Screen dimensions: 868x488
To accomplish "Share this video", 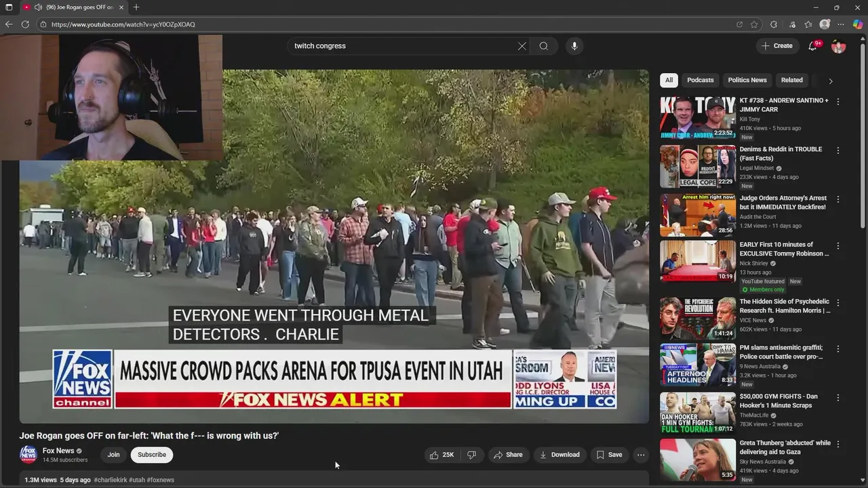I will click(x=509, y=455).
